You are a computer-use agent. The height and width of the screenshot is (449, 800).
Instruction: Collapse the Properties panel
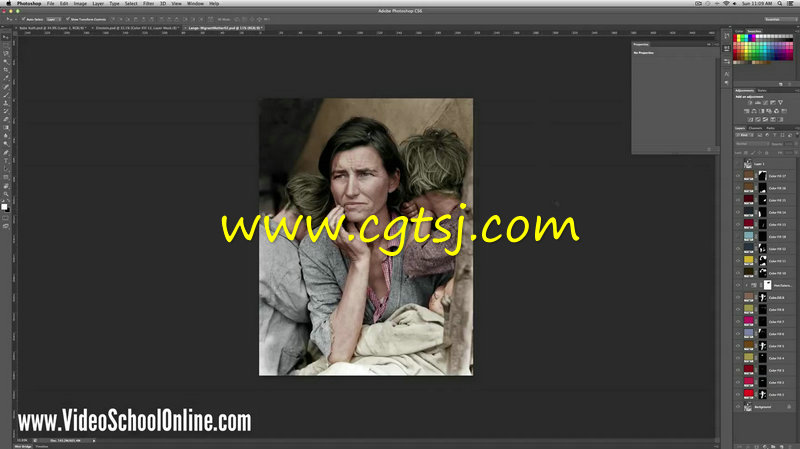[x=709, y=44]
